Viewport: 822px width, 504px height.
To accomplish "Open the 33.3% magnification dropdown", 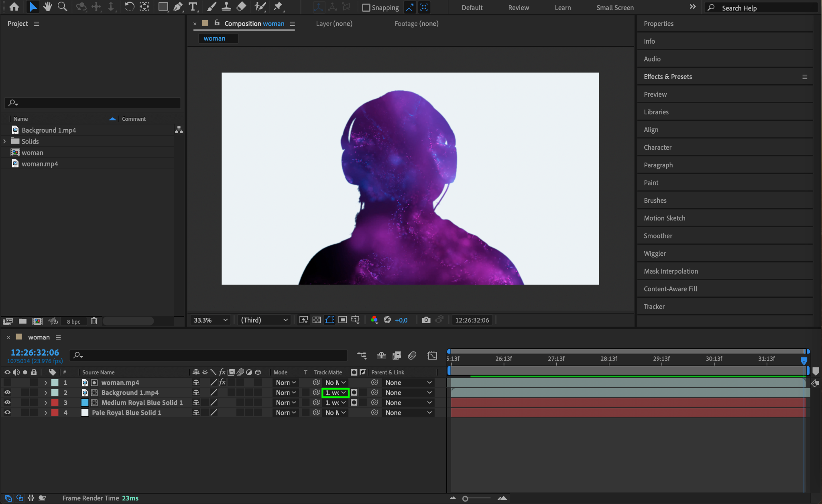I will click(x=210, y=320).
